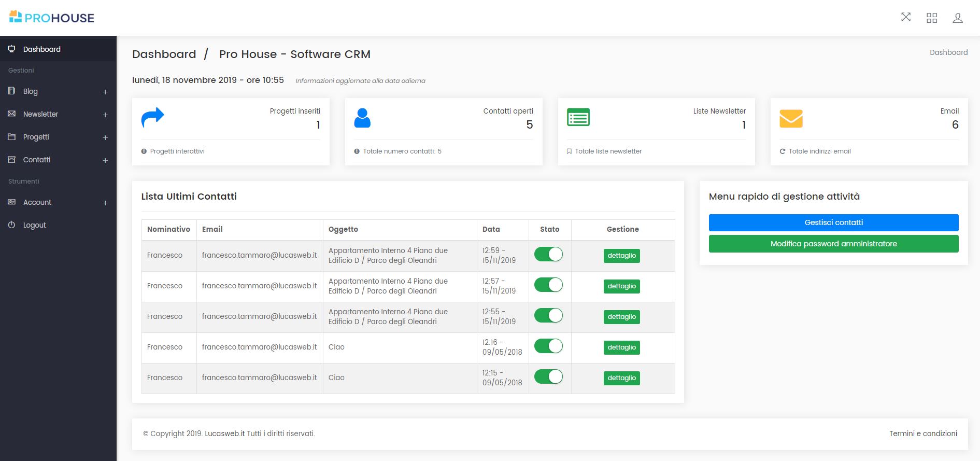Click the green list Liste Newsletter icon
This screenshot has width=980, height=461.
coord(578,117)
